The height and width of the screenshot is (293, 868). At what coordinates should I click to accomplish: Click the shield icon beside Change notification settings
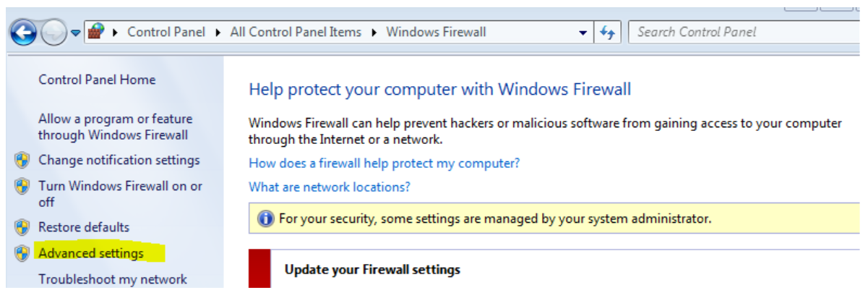pyautogui.click(x=22, y=160)
